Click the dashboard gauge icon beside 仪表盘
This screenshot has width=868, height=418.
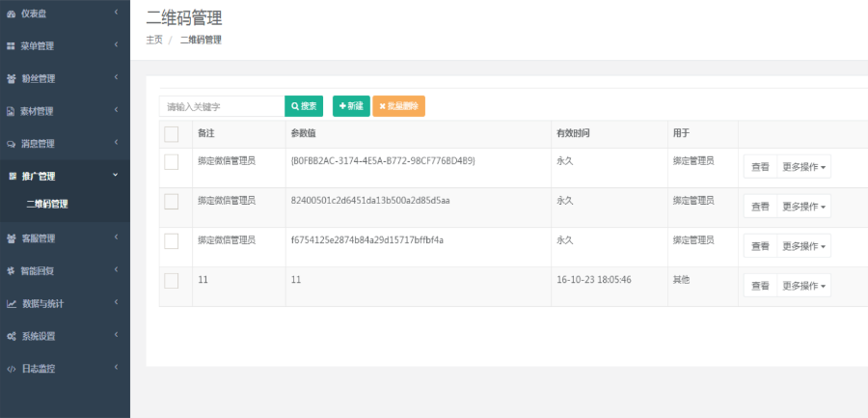pos(11,14)
